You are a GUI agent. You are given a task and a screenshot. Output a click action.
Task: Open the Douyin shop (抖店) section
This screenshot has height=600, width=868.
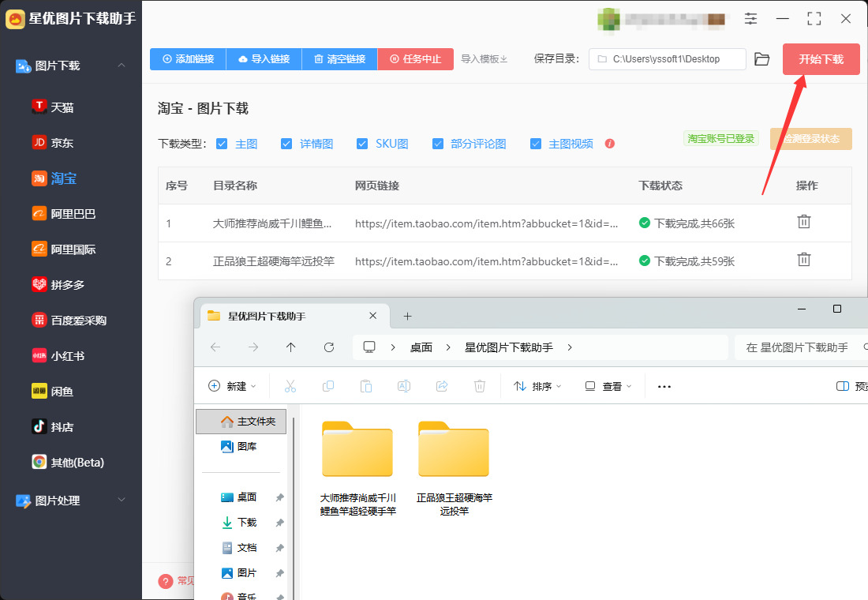point(53,426)
